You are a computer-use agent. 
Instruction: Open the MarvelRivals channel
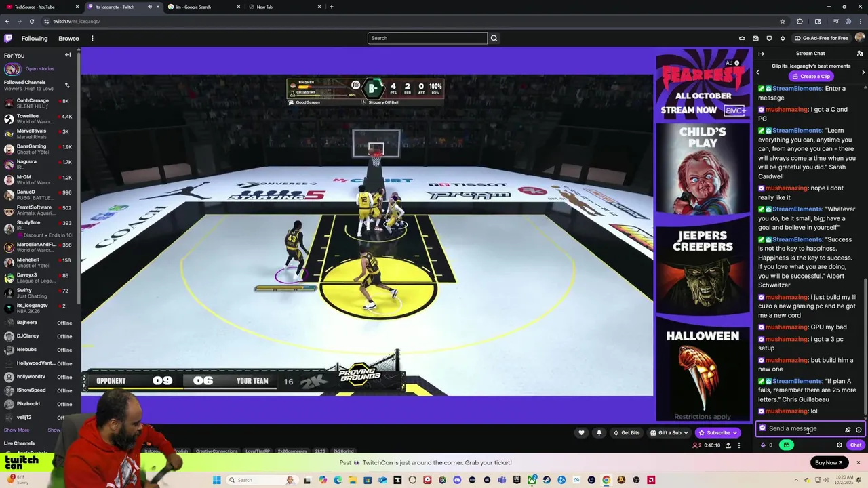37,134
